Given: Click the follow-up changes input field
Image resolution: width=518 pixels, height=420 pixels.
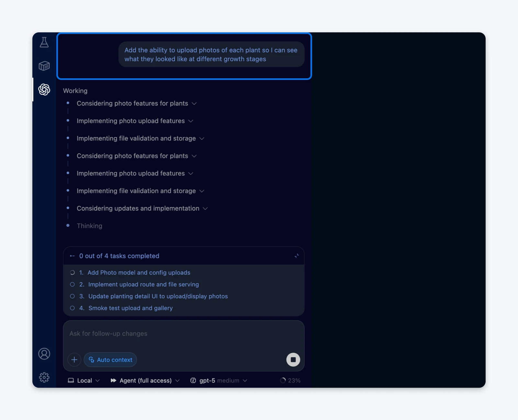Looking at the screenshot, I should click(184, 334).
